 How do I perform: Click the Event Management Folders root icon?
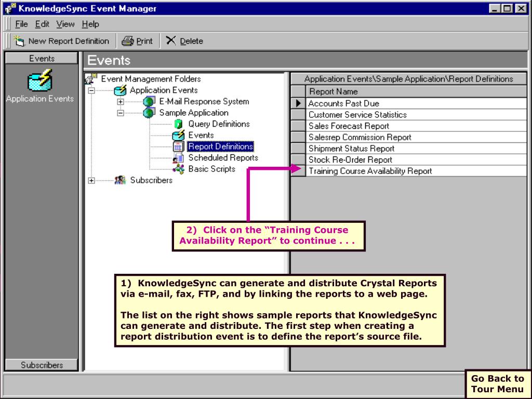pyautogui.click(x=91, y=79)
